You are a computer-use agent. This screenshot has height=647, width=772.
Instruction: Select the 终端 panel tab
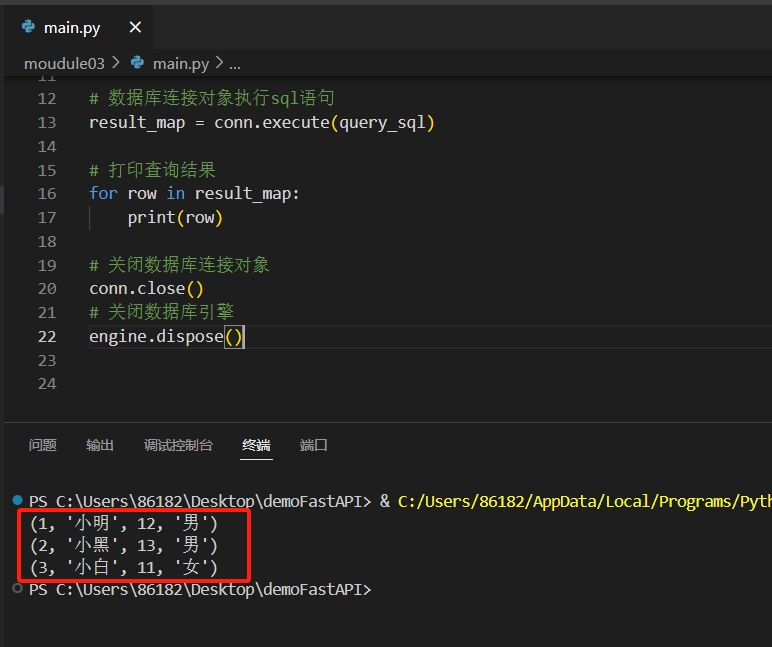click(256, 445)
